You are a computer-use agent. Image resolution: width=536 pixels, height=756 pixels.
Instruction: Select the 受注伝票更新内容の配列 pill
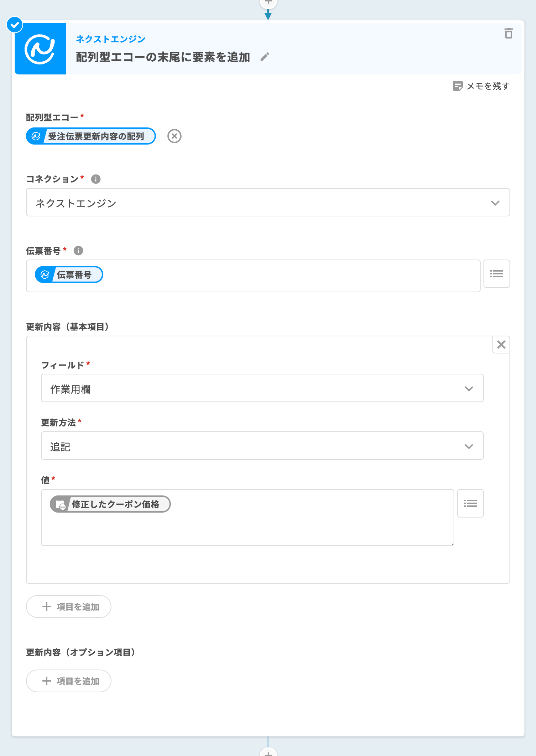pyautogui.click(x=91, y=136)
